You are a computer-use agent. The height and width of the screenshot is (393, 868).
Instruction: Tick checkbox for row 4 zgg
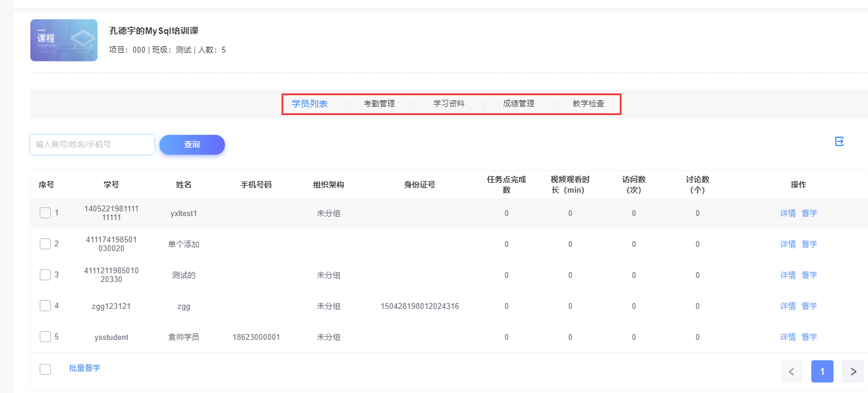tap(45, 306)
